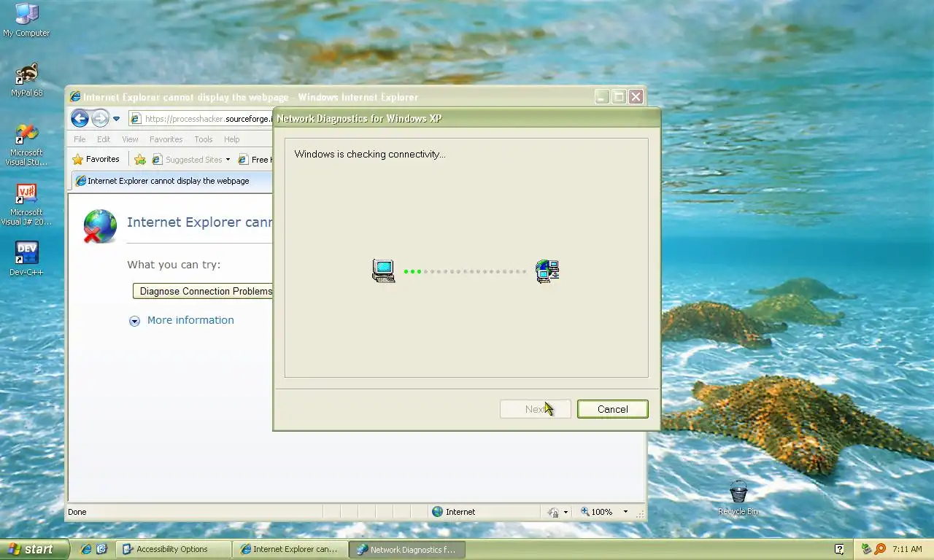Click the connectivity progress dots indicator
The height and width of the screenshot is (560, 934).
[466, 271]
